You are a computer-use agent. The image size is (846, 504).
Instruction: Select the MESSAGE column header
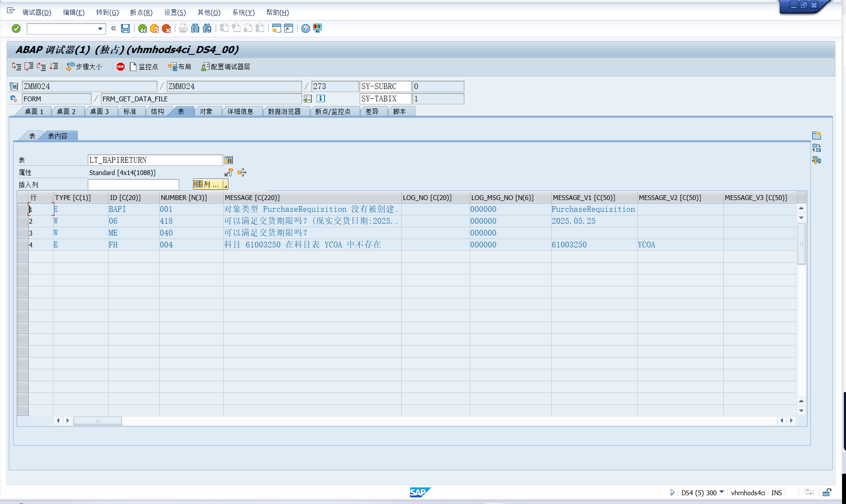tap(312, 197)
